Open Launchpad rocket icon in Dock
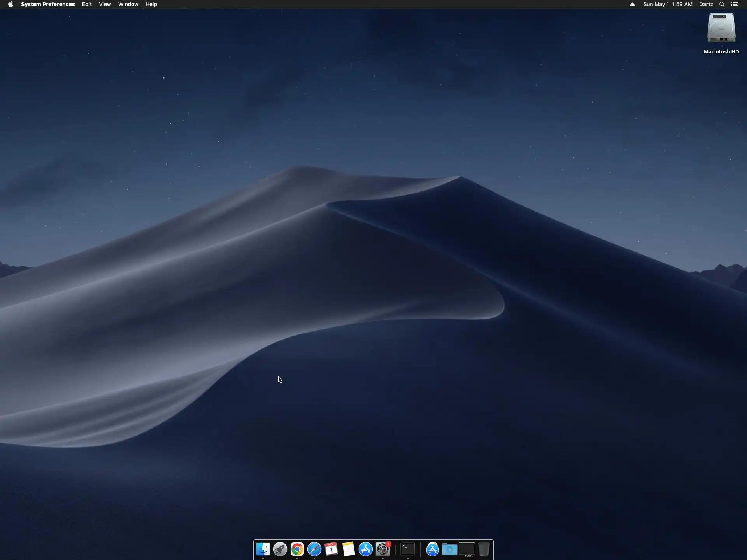Screen dimensions: 747x560 (280, 549)
